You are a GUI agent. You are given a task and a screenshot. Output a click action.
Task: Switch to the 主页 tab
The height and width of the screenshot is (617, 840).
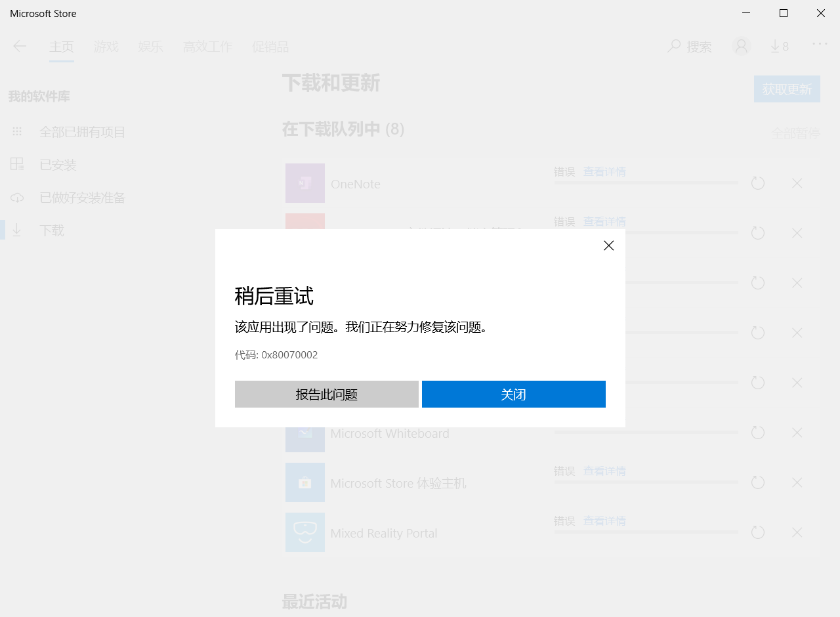click(62, 47)
